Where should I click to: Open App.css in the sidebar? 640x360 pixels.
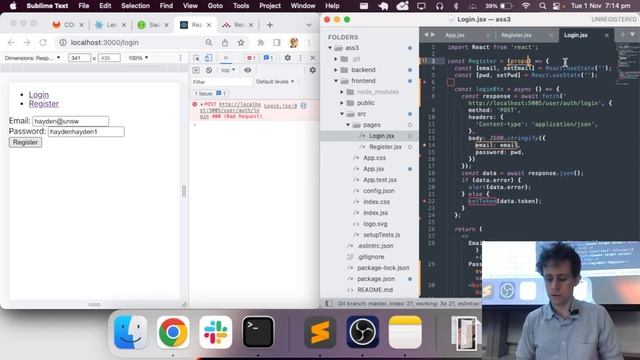[374, 158]
